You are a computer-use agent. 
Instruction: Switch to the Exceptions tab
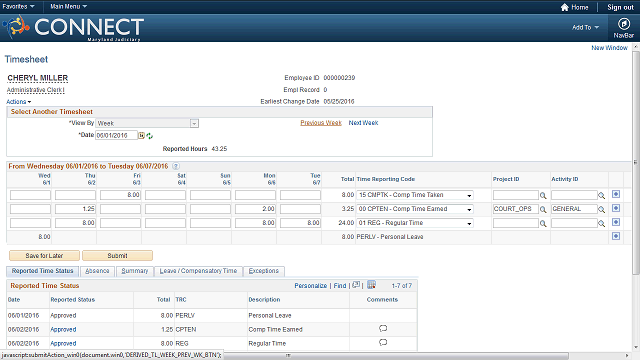(264, 271)
